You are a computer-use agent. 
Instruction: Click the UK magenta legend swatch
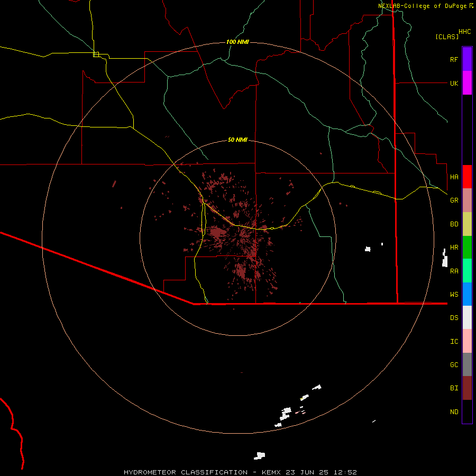tap(467, 83)
